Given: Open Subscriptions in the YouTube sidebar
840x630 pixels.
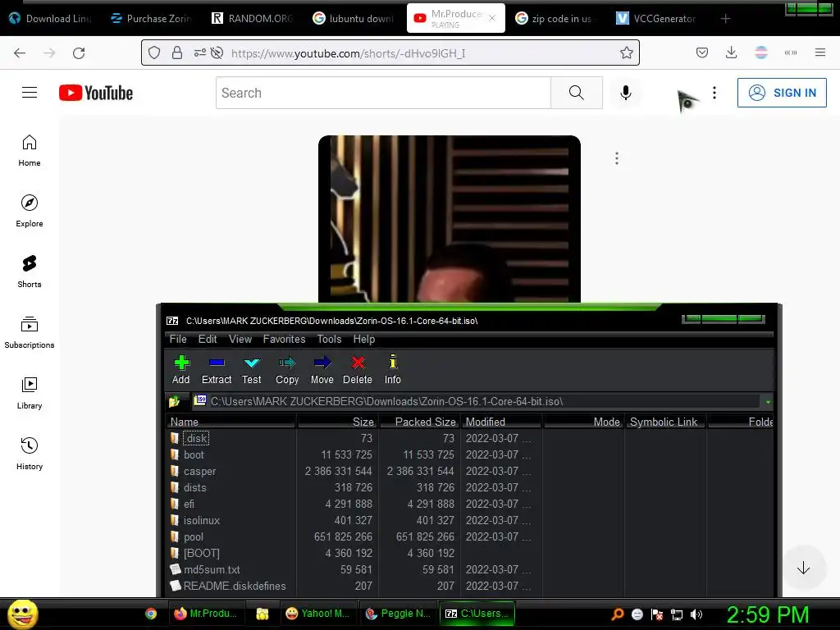Looking at the screenshot, I should pos(30,332).
